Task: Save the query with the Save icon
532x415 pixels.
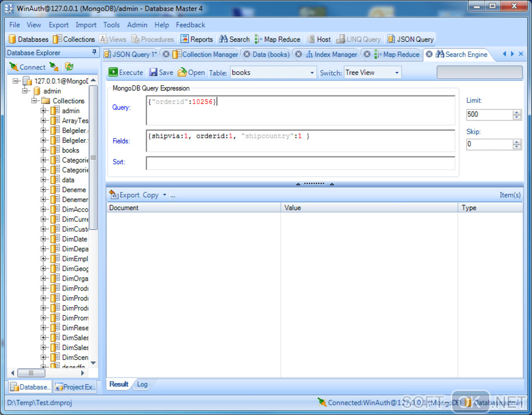Action: [x=161, y=72]
